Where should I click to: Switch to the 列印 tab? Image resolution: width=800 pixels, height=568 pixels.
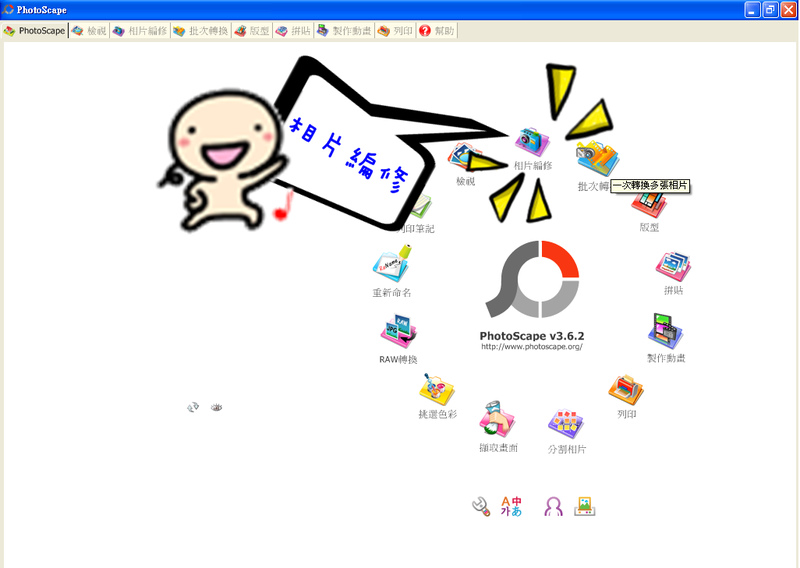point(395,31)
